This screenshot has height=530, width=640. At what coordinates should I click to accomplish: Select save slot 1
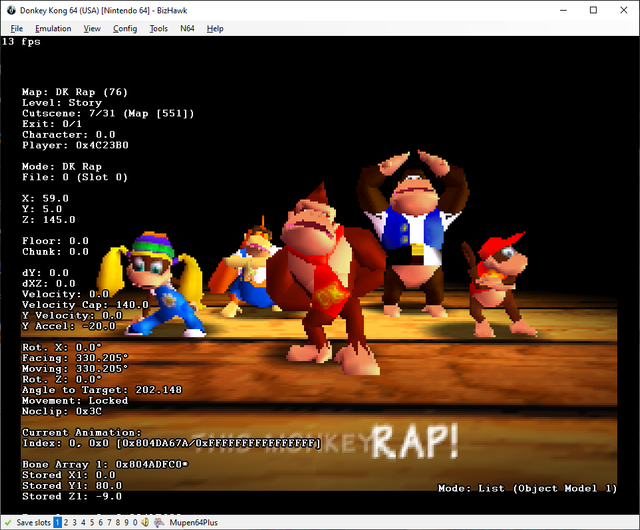[58, 522]
